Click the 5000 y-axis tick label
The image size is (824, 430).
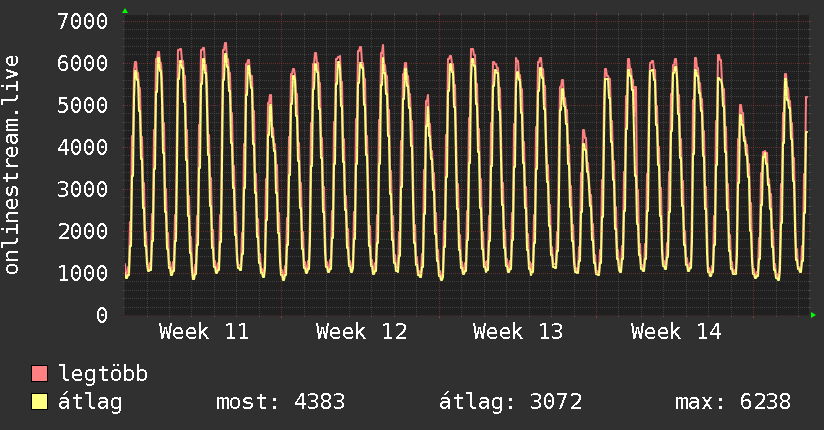[x=83, y=105]
